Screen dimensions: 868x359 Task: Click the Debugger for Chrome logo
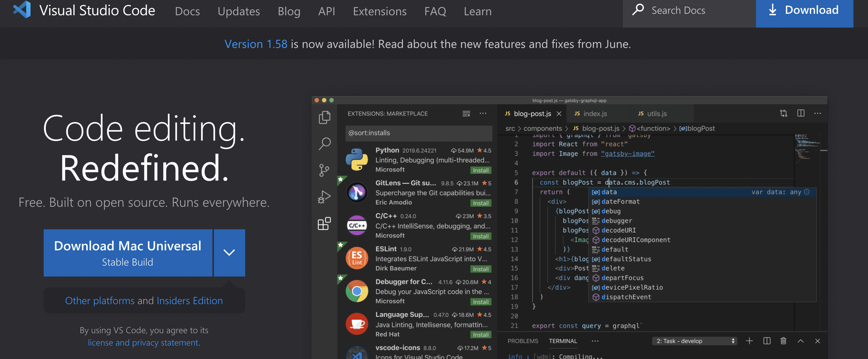(357, 291)
